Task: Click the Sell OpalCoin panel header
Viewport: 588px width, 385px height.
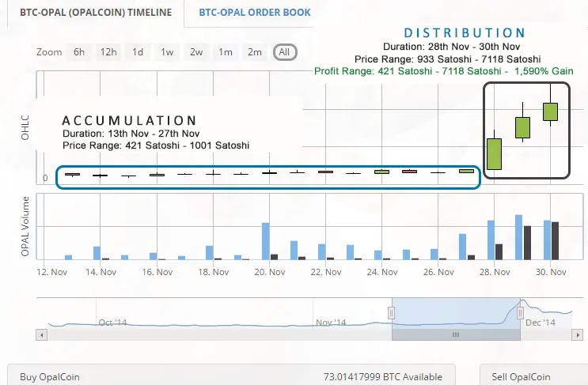Action: tap(534, 375)
